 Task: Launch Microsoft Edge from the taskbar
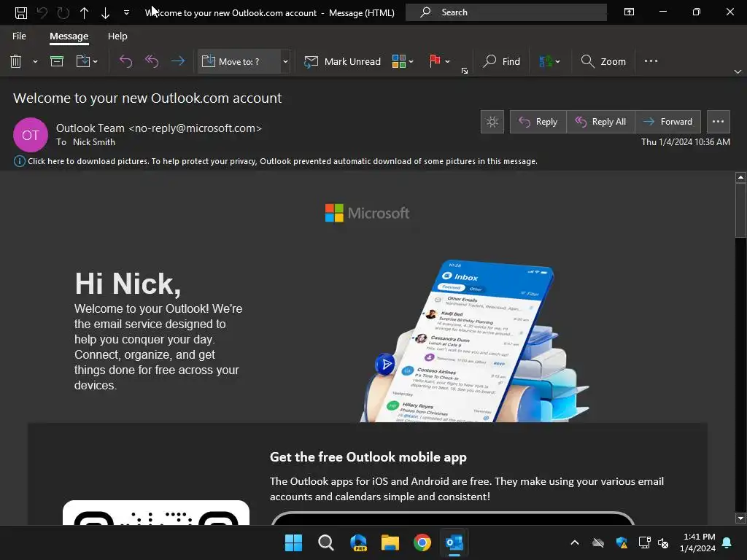coord(358,542)
